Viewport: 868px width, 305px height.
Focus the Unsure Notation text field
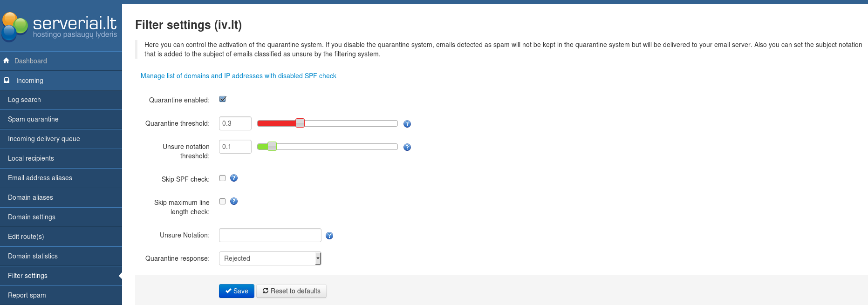click(x=270, y=235)
